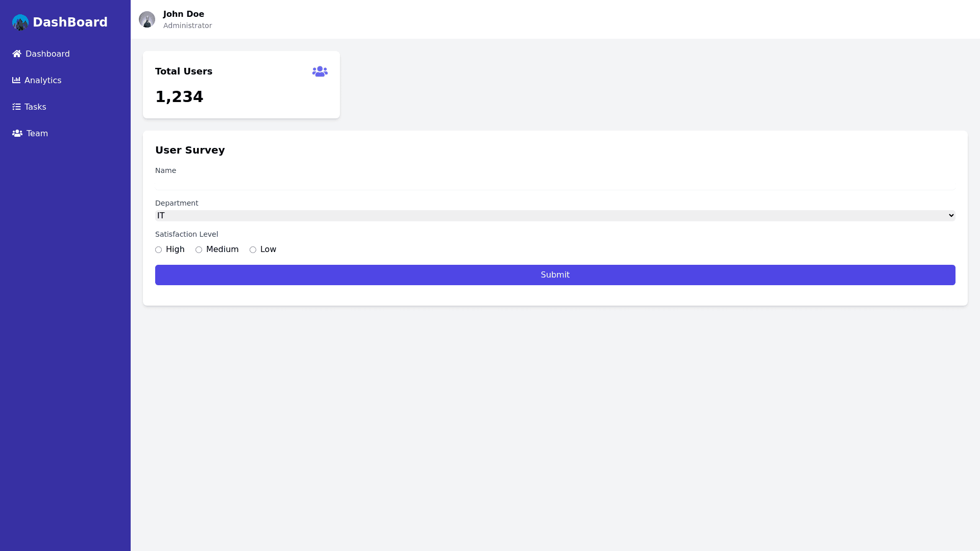The image size is (980, 551).
Task: Click into the Name input field
Action: (x=555, y=183)
